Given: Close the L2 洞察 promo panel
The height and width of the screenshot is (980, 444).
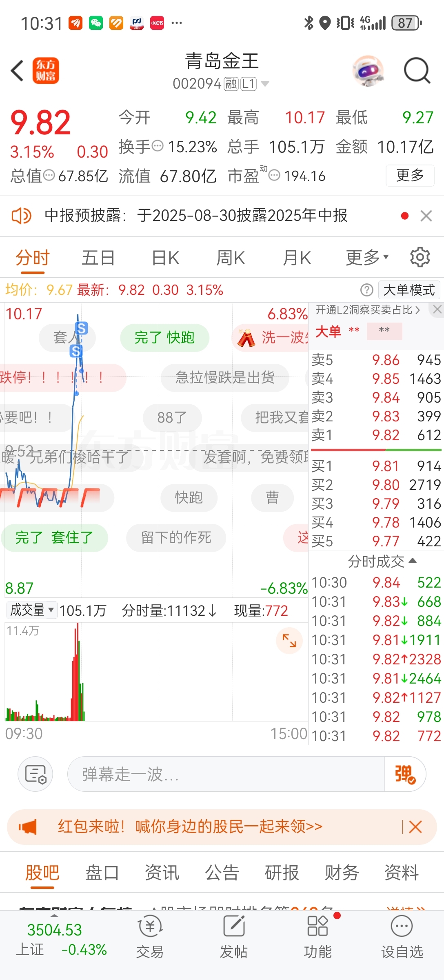Looking at the screenshot, I should pos(437,310).
